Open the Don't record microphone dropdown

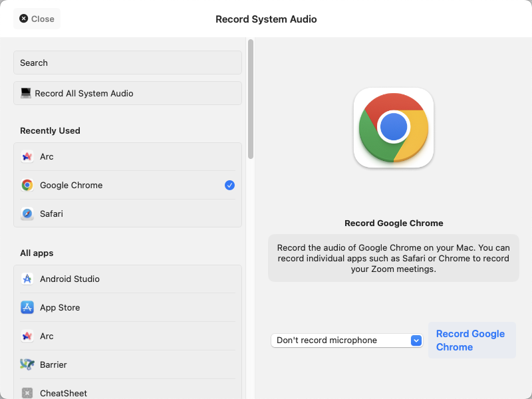346,340
